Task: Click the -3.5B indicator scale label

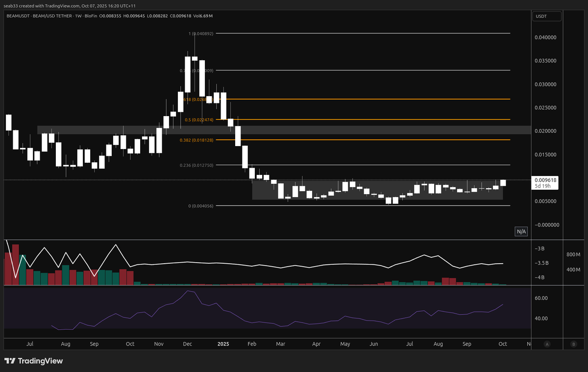Action: pos(542,263)
